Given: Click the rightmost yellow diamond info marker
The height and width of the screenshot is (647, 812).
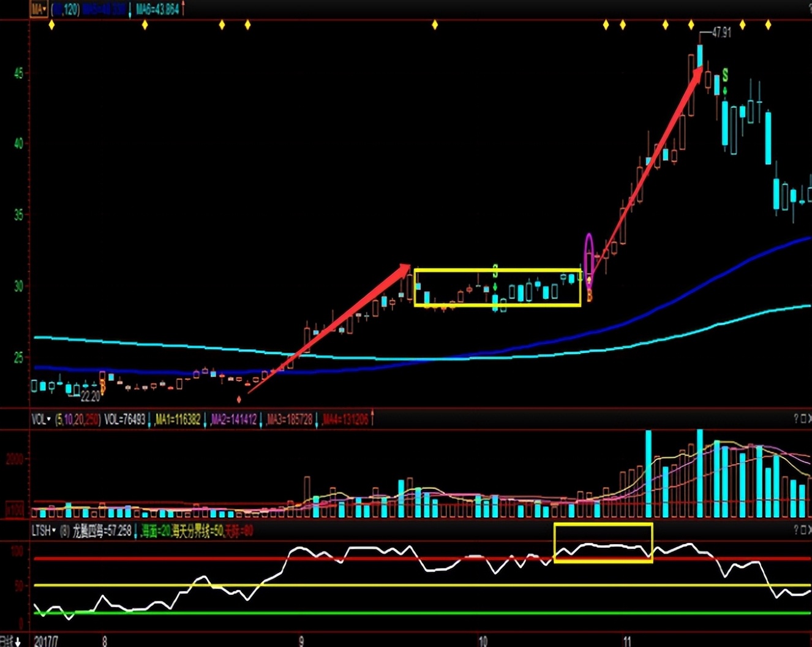Looking at the screenshot, I should point(768,25).
